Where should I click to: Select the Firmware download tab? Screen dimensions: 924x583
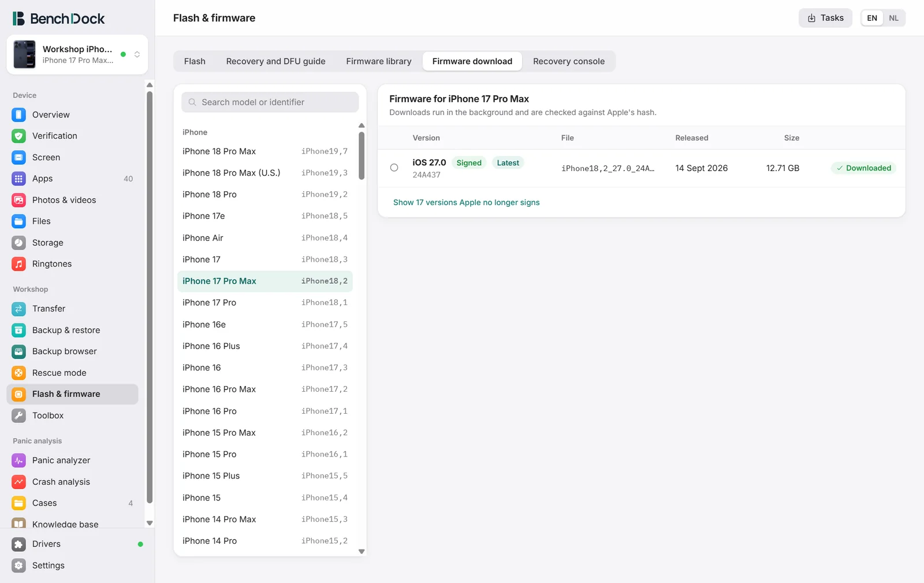tap(472, 61)
